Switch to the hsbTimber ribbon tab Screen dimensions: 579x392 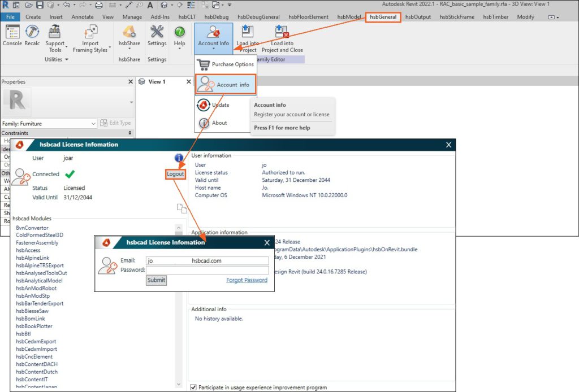coord(495,17)
